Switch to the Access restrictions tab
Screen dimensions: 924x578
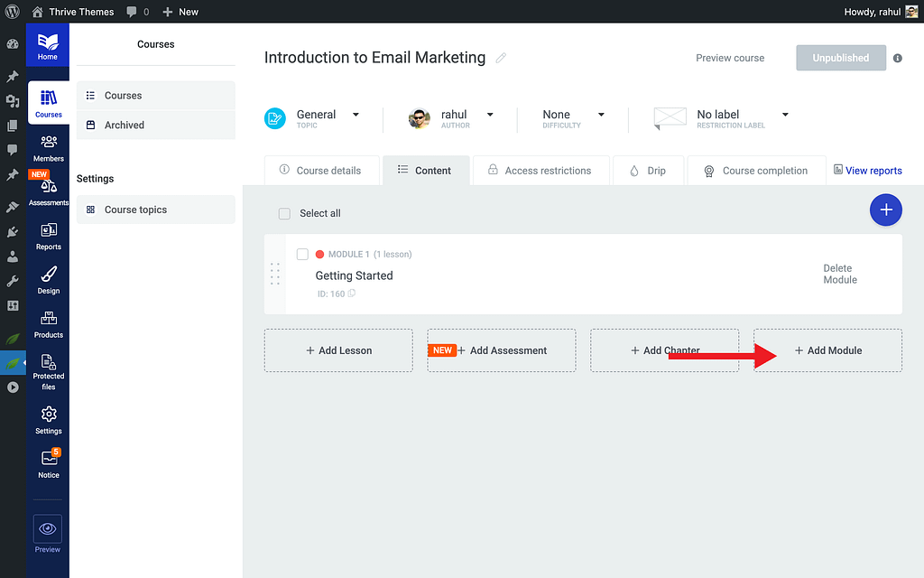click(x=540, y=170)
